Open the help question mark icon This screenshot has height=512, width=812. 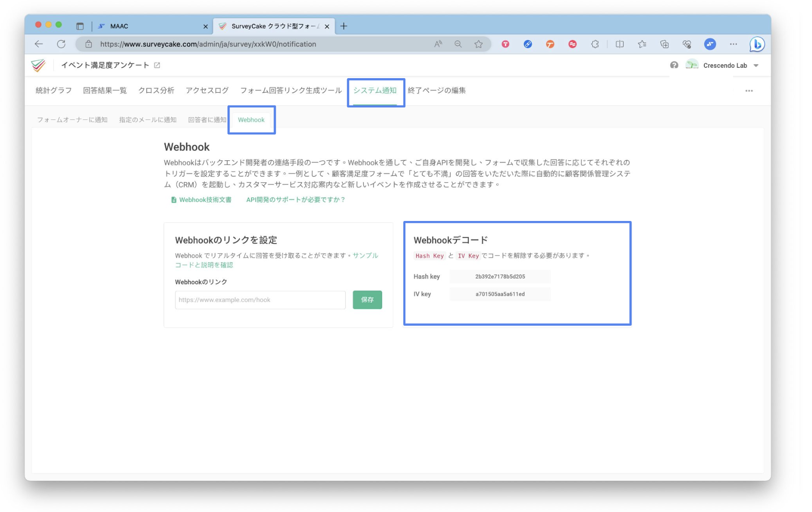tap(674, 65)
